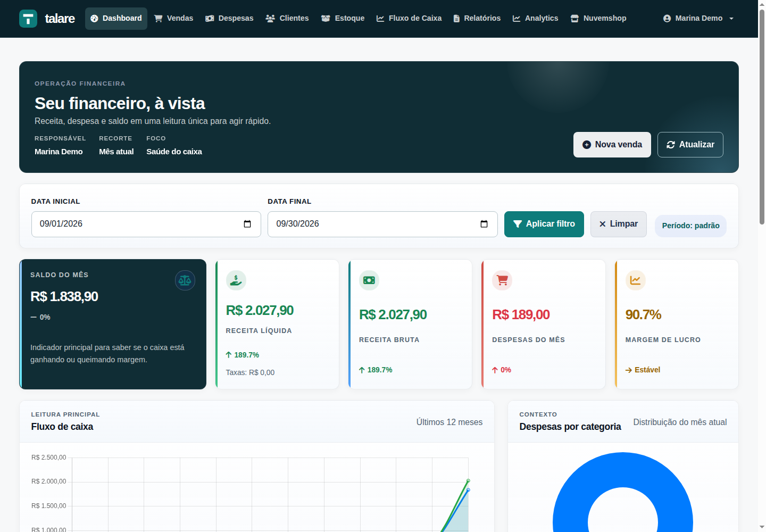Image resolution: width=766 pixels, height=532 pixels.
Task: Switch to the Analytics page
Action: coord(535,19)
